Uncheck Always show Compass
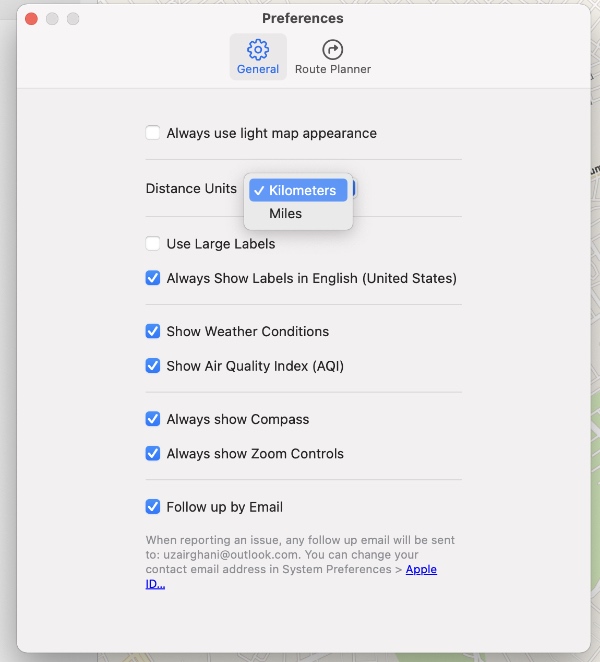Image resolution: width=600 pixels, height=662 pixels. click(152, 419)
